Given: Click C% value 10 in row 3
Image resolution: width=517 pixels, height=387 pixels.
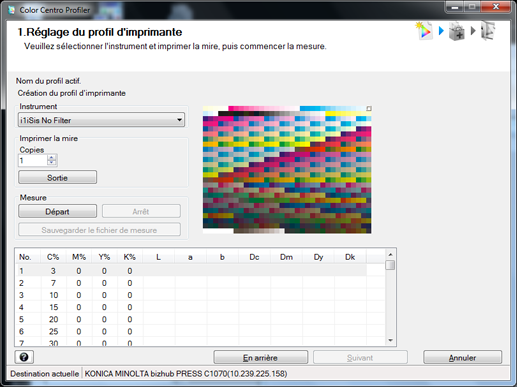Looking at the screenshot, I should click(54, 295).
